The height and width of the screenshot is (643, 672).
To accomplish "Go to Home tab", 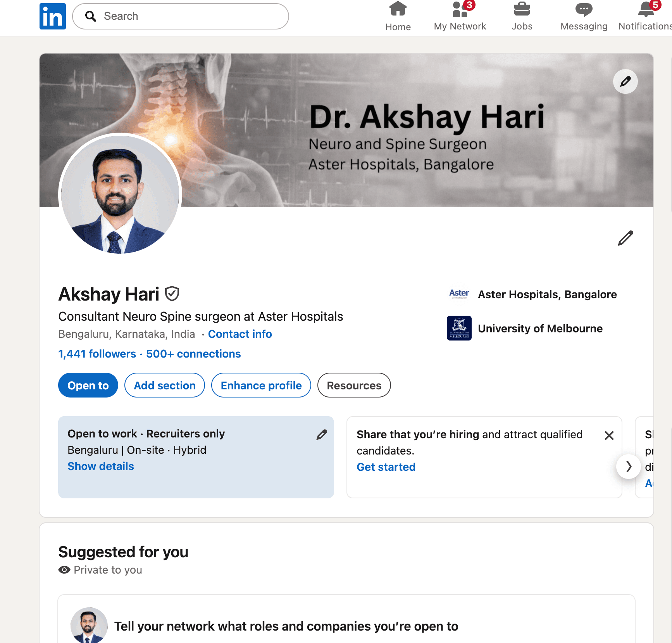I will pyautogui.click(x=398, y=16).
